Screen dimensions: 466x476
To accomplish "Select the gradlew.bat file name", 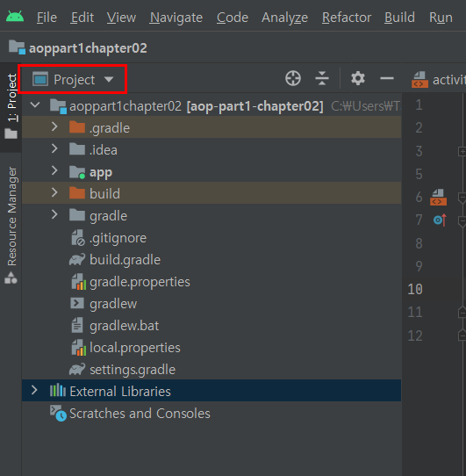I will (x=124, y=326).
